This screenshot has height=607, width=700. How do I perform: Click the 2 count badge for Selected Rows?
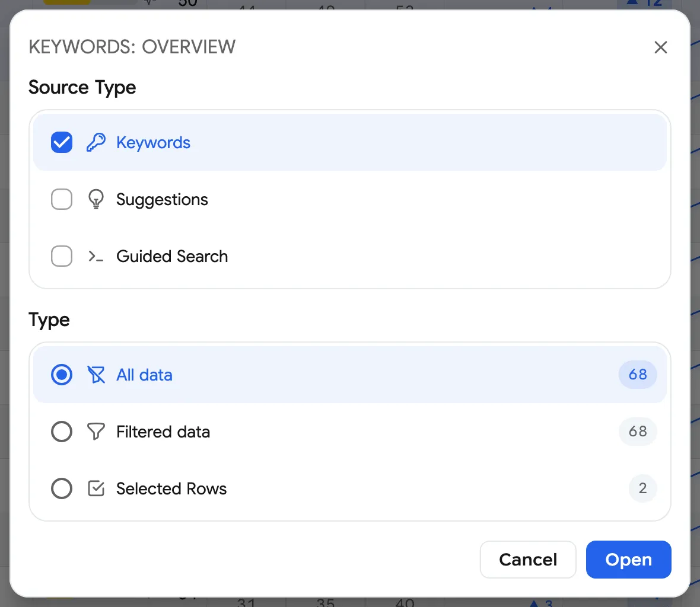pyautogui.click(x=642, y=488)
